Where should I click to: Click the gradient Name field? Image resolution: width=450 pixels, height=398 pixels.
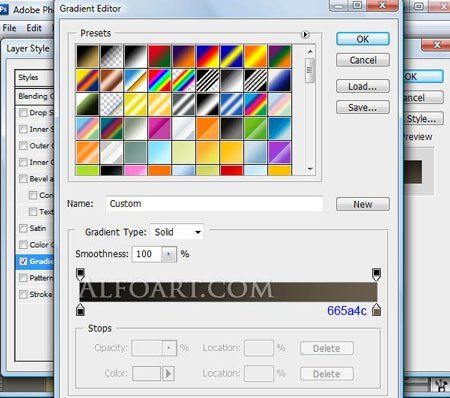(214, 204)
